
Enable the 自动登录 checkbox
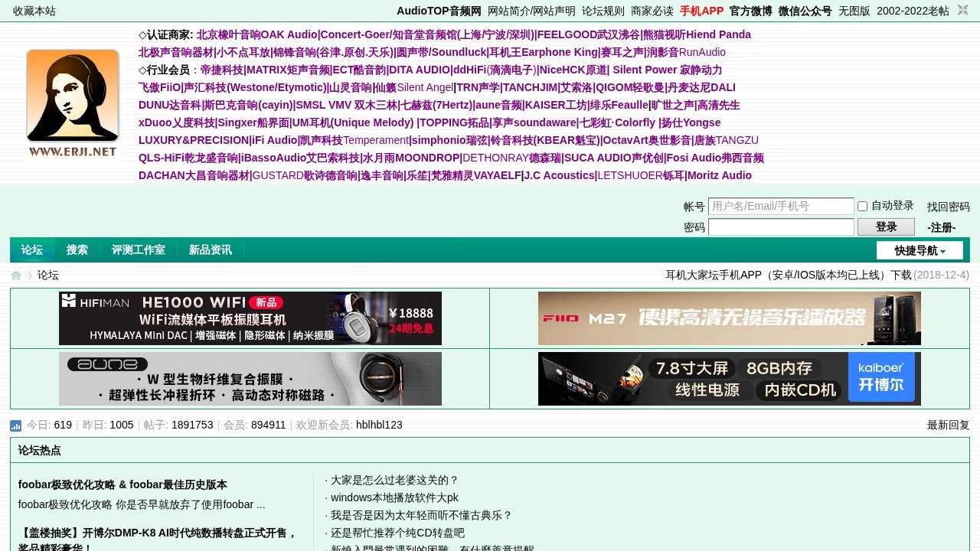pos(862,206)
